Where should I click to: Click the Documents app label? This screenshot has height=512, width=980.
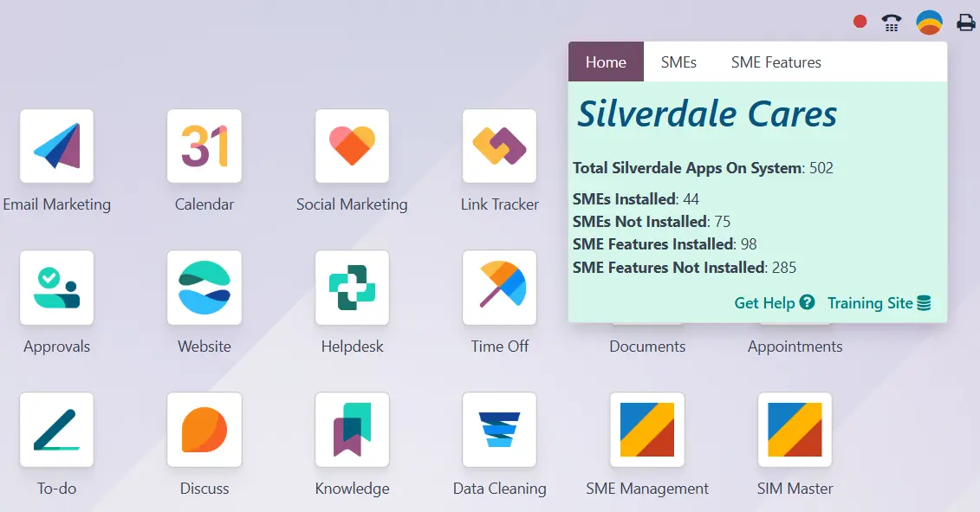coord(647,347)
